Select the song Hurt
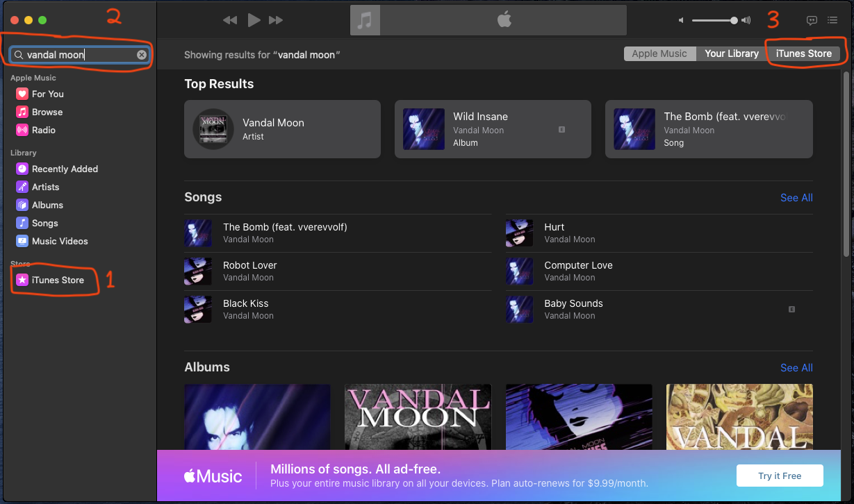The height and width of the screenshot is (504, 854). (659, 233)
